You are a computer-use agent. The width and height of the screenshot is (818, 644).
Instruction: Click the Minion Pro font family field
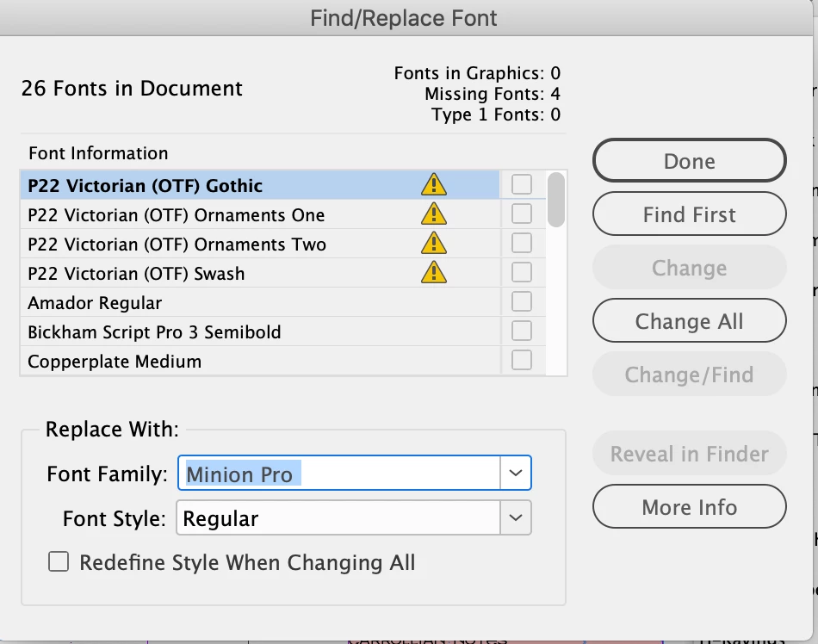coord(339,473)
